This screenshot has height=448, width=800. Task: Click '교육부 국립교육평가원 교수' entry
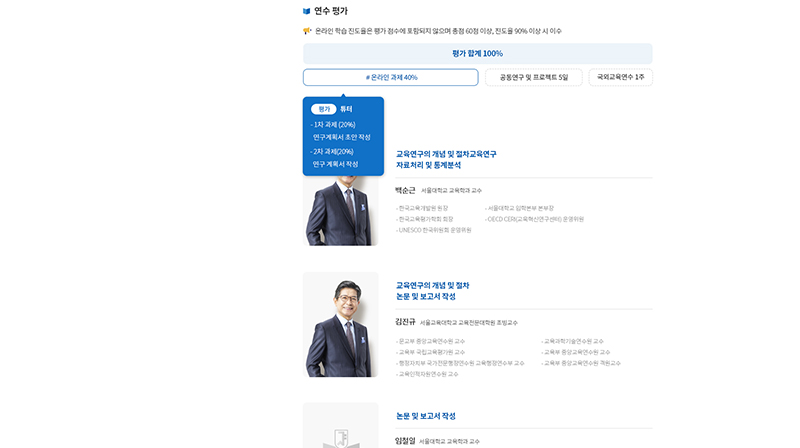point(431,353)
